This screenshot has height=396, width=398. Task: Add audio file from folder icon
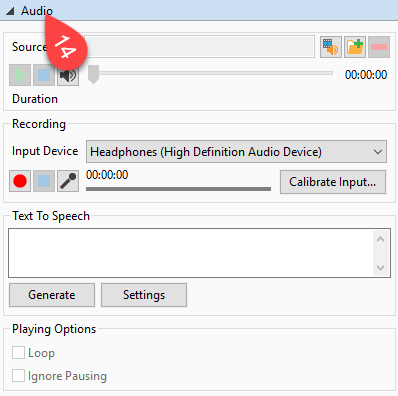coord(355,47)
